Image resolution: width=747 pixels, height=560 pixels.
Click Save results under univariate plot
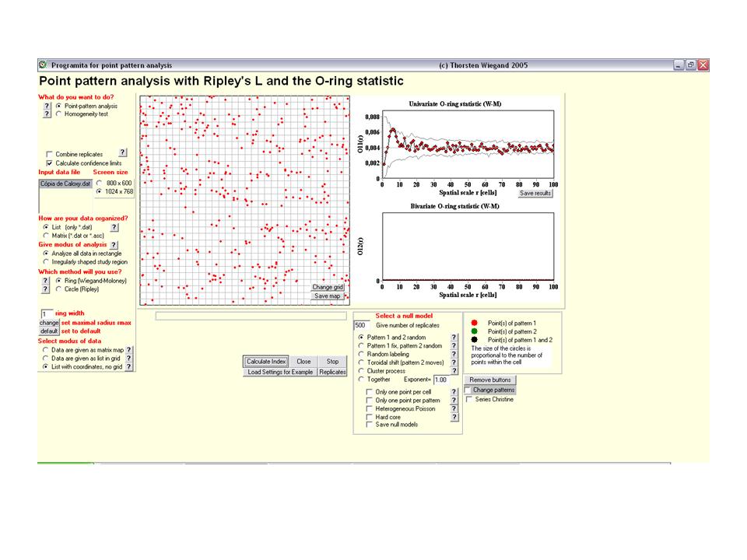coord(535,193)
